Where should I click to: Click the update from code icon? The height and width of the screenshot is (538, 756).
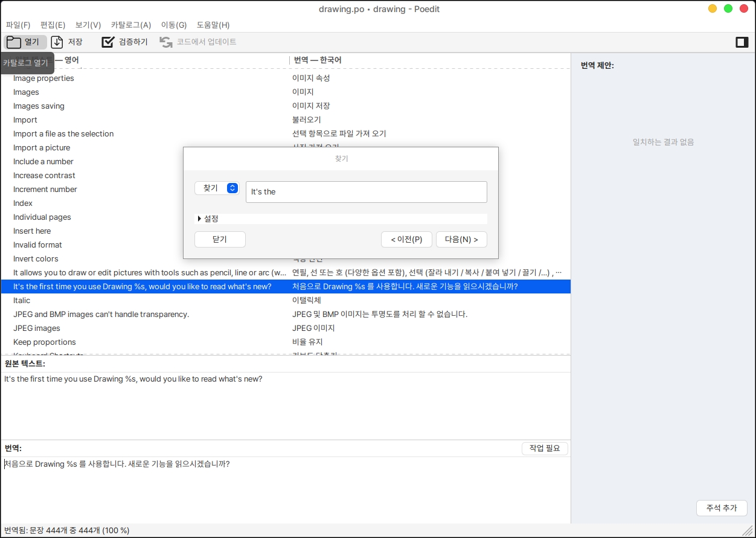pyautogui.click(x=166, y=42)
